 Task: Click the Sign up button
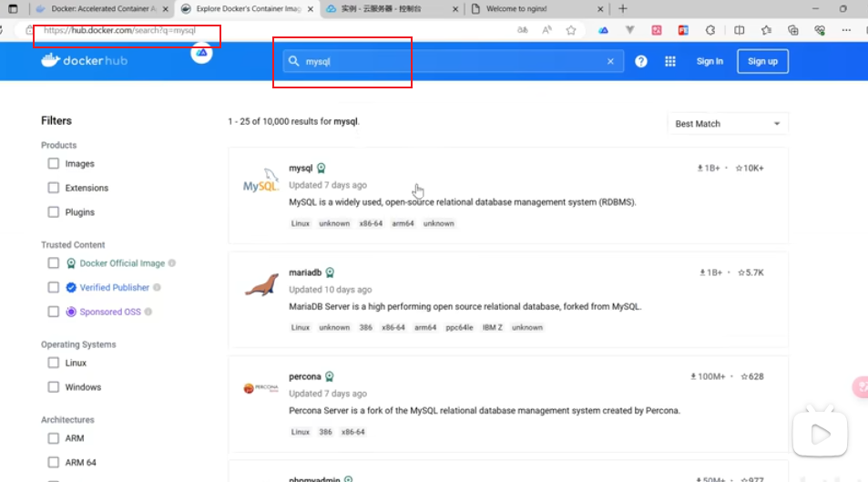[763, 61]
